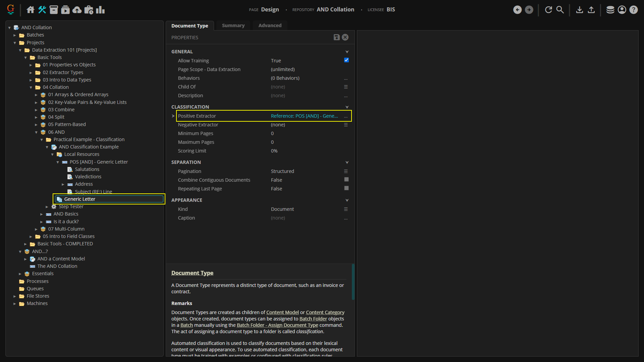Enable Combine Contiguous Documents checkbox

(346, 180)
